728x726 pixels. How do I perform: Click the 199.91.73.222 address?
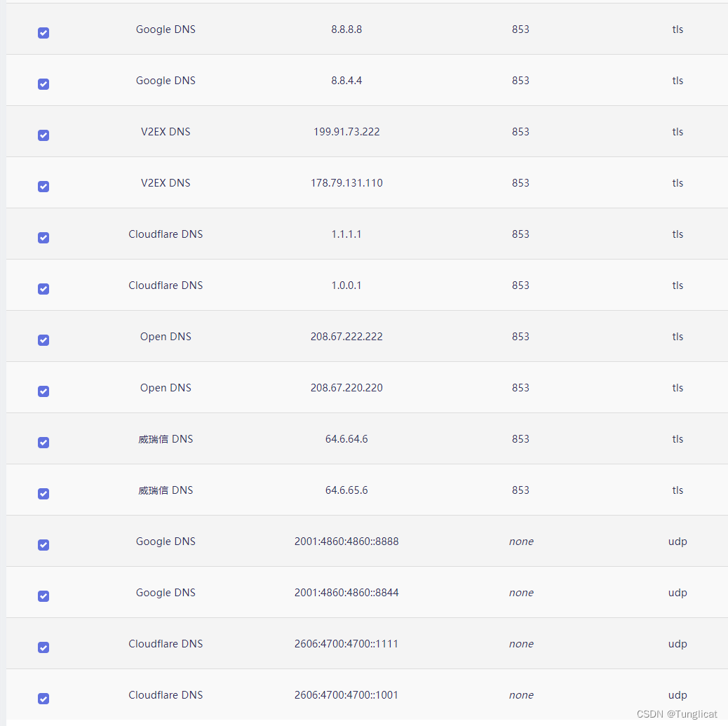pos(346,131)
